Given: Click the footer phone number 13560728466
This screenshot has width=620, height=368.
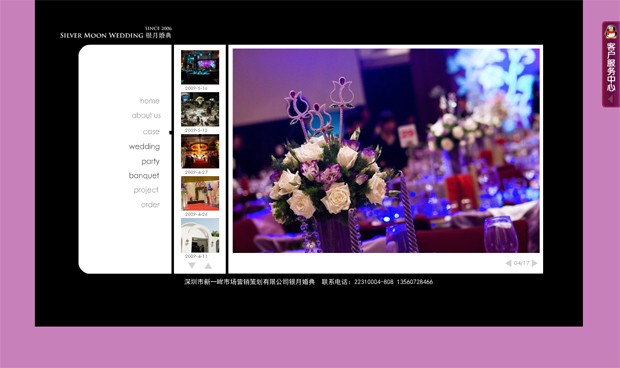Looking at the screenshot, I should pos(415,282).
